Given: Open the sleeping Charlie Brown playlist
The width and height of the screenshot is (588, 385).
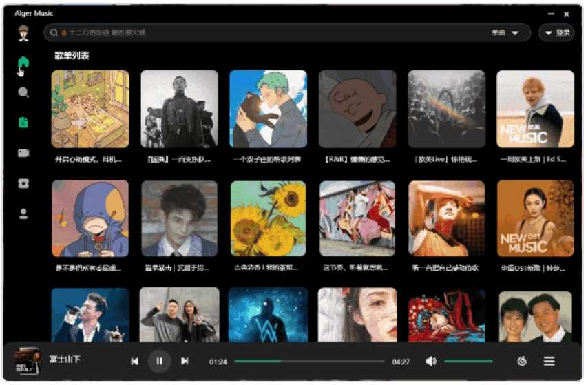Looking at the screenshot, I should (357, 109).
